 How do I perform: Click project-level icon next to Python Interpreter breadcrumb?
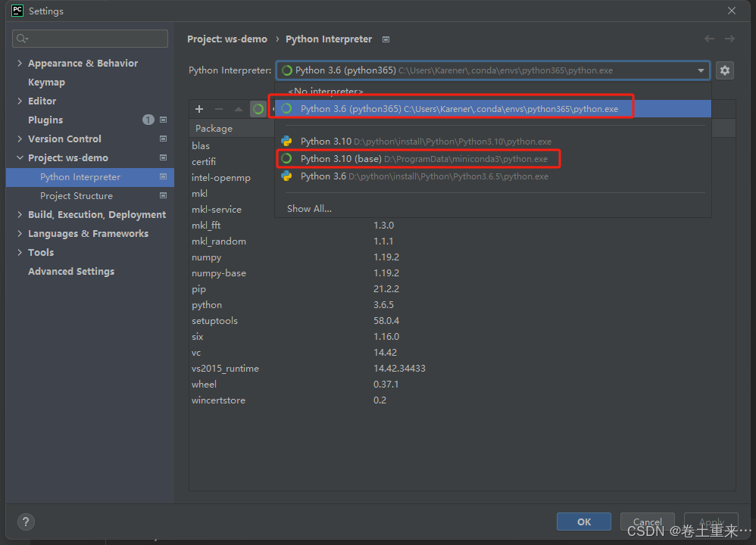click(386, 39)
